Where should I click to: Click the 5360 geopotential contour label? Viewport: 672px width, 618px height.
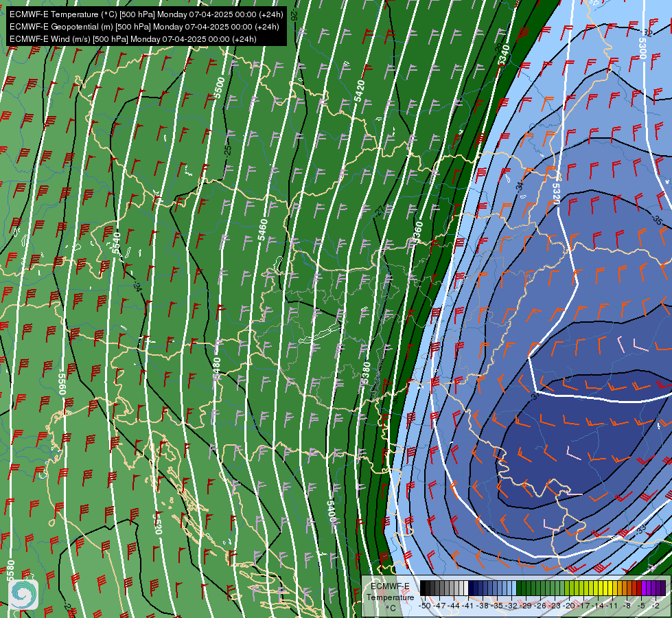[417, 232]
